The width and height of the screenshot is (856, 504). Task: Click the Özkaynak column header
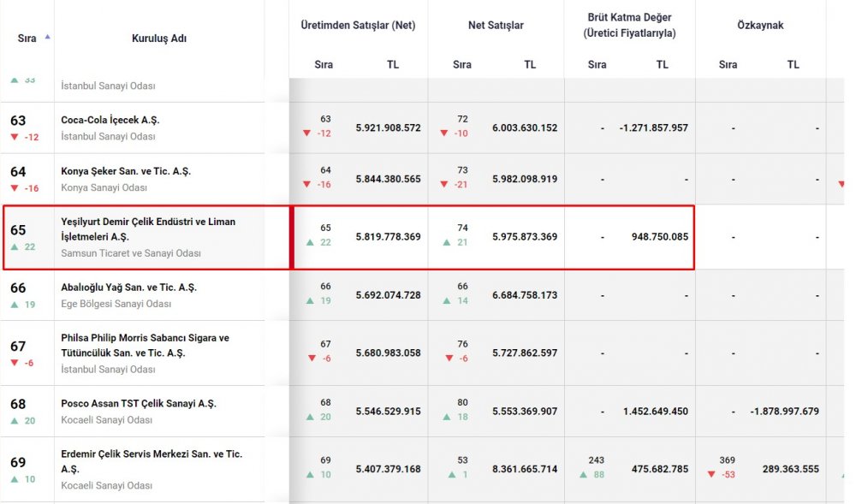(760, 25)
